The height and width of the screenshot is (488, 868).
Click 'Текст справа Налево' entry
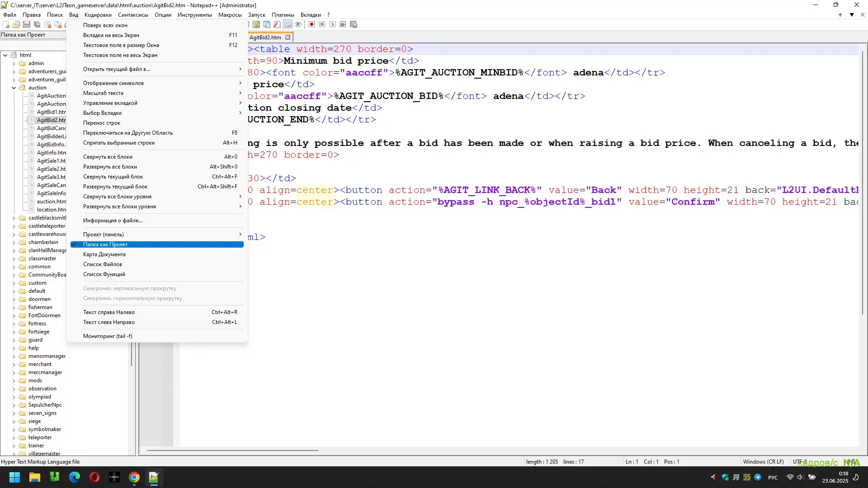(x=157, y=312)
